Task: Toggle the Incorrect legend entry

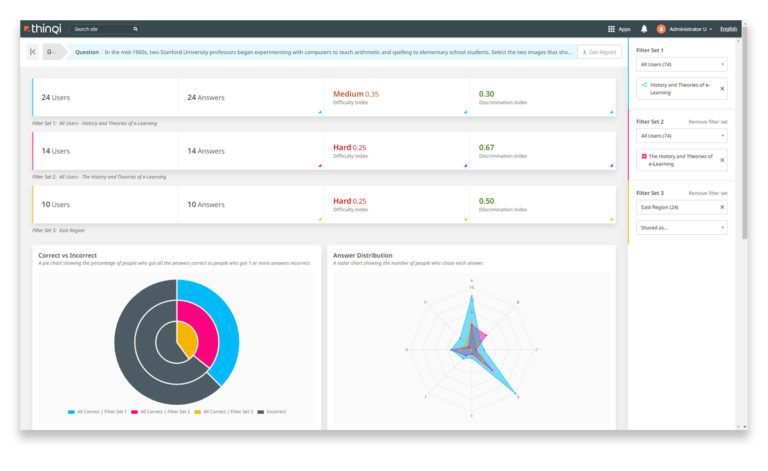Action: 272,412
